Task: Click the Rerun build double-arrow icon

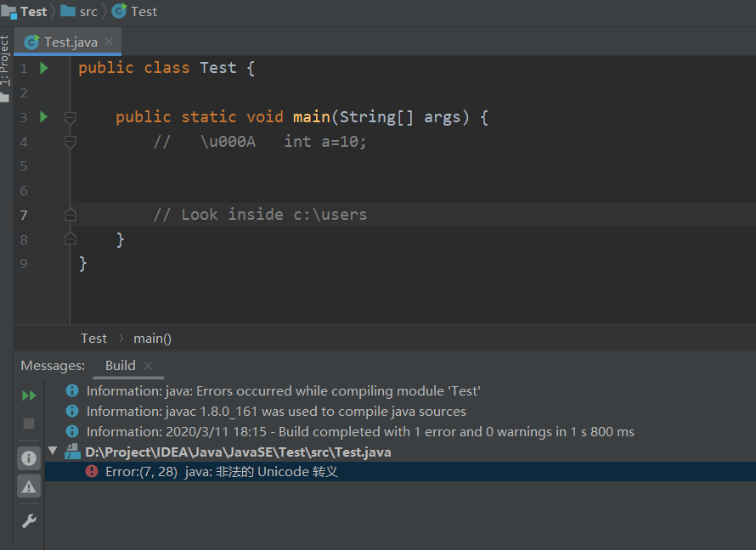Action: click(29, 396)
